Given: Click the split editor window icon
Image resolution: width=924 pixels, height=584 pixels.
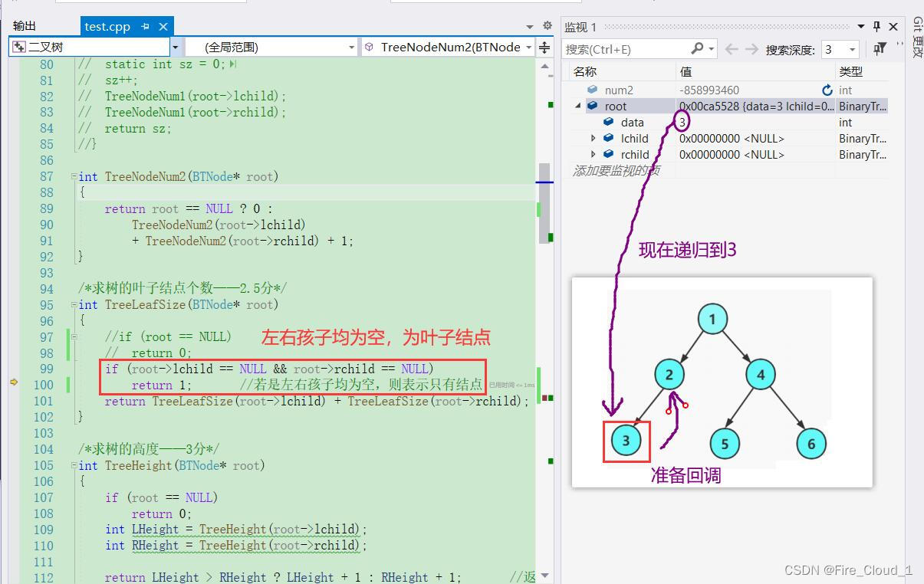Looking at the screenshot, I should (544, 48).
